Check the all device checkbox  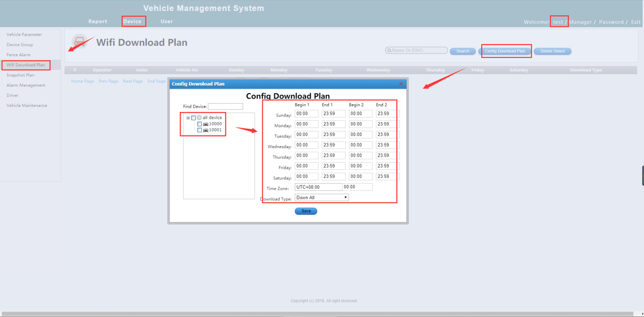[x=193, y=118]
